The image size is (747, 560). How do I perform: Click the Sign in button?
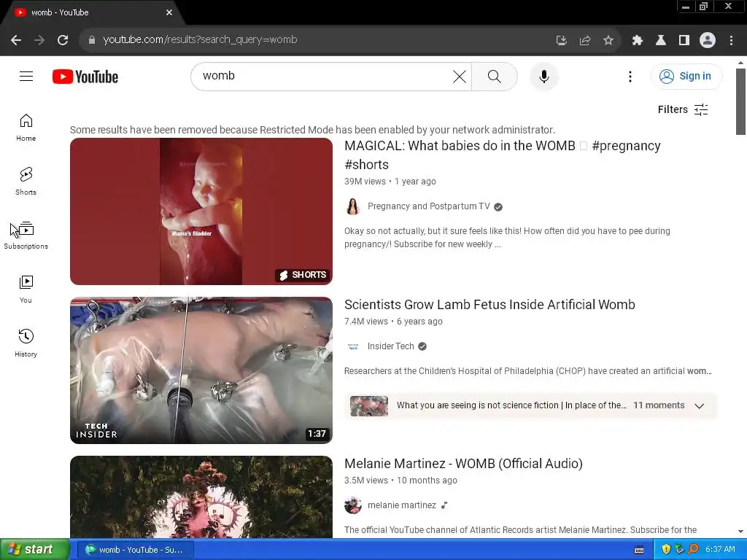click(686, 76)
